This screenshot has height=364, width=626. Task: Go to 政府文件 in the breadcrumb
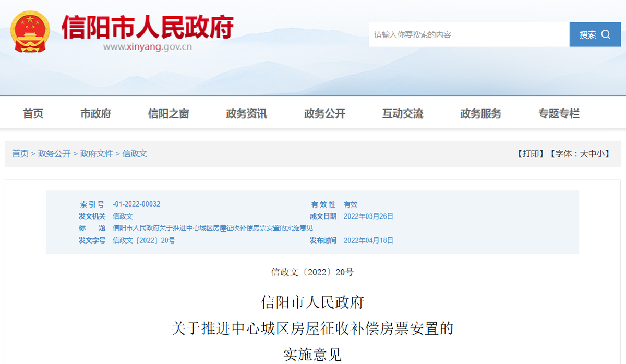click(97, 154)
